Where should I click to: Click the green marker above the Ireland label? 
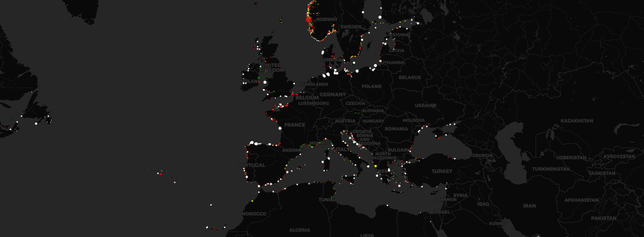(x=259, y=78)
